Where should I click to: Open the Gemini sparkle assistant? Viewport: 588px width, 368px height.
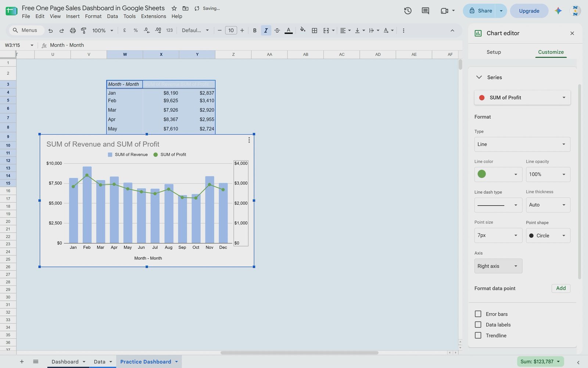click(558, 11)
